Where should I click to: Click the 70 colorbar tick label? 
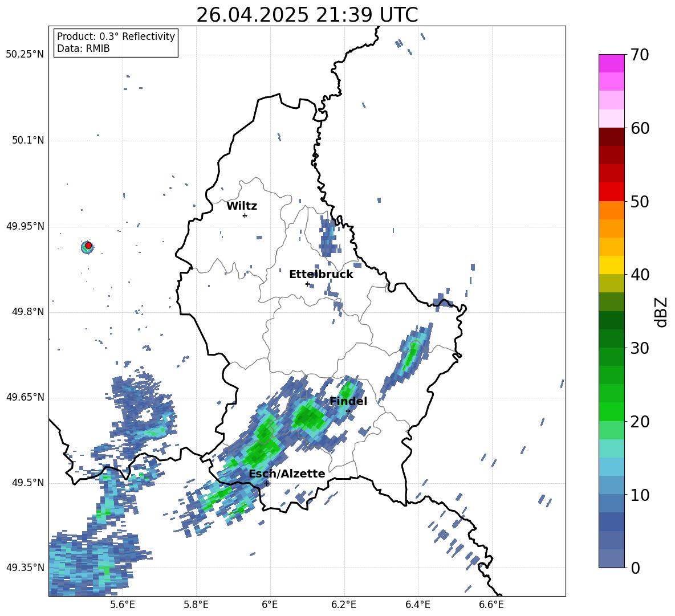(x=640, y=55)
